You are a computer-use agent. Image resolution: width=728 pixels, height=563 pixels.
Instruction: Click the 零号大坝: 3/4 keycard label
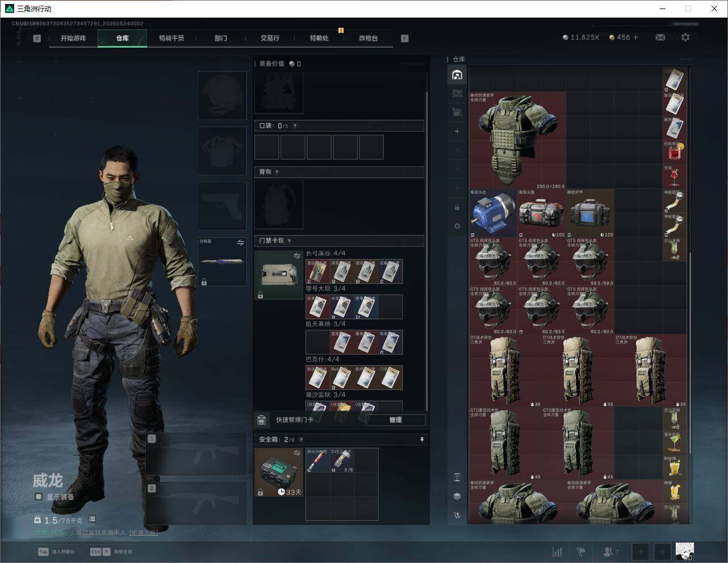325,289
